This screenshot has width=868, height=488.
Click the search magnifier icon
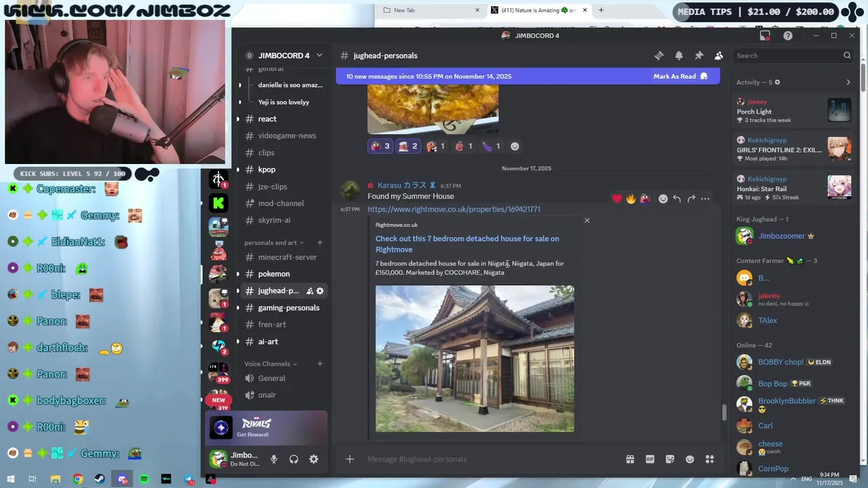pyautogui.click(x=847, y=56)
